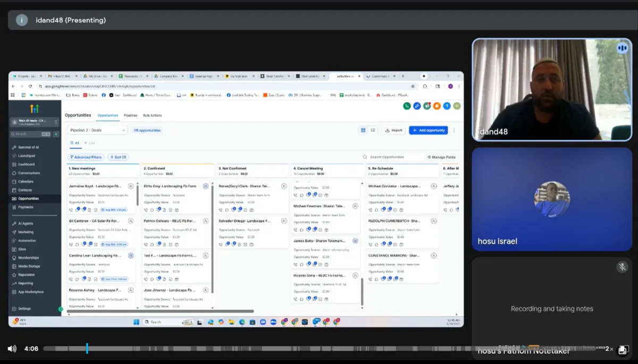This screenshot has width=638, height=364.
Task: Expand the Pipeline 2 : Deals dropdown
Action: [x=98, y=130]
